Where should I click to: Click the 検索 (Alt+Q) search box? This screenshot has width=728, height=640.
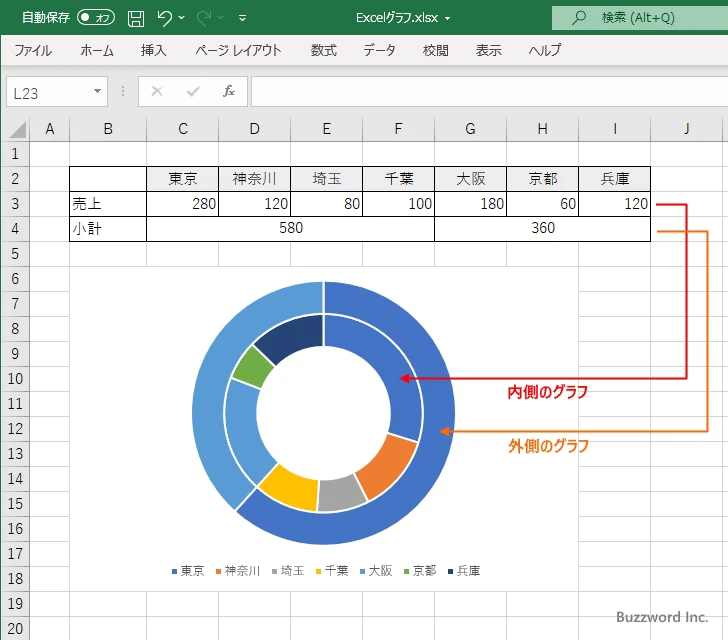click(x=640, y=18)
